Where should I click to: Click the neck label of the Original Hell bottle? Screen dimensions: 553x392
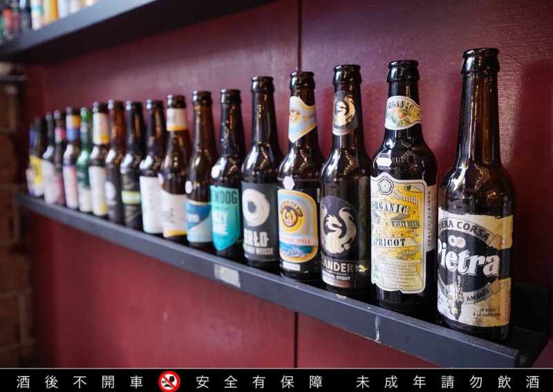(x=302, y=118)
